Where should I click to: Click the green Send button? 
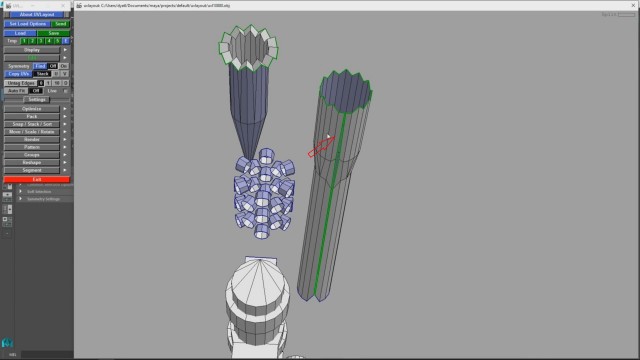pos(61,24)
